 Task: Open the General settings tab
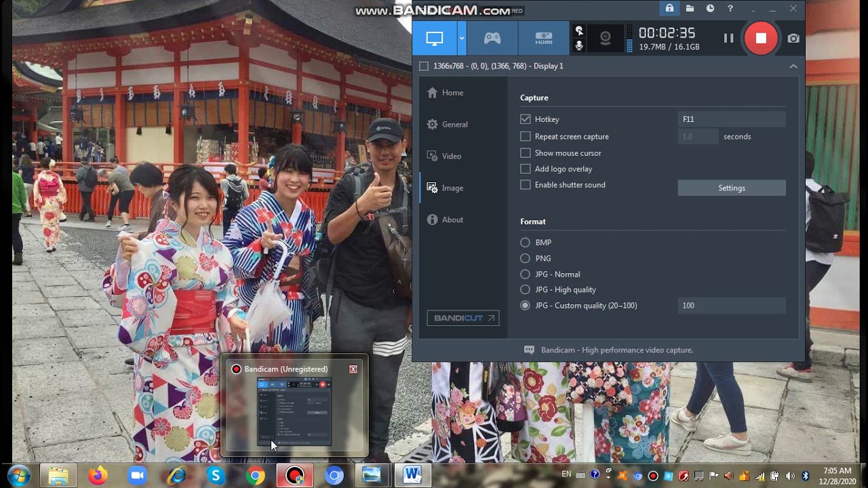coord(447,125)
